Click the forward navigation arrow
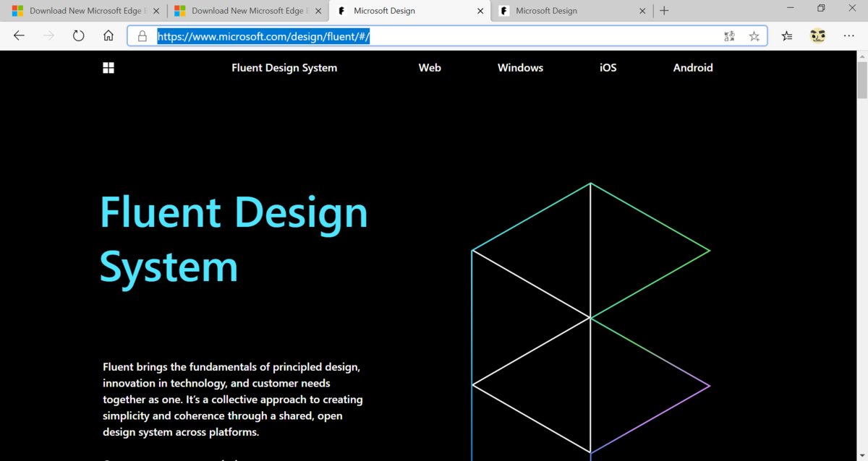Image resolution: width=868 pixels, height=461 pixels. pos(48,36)
